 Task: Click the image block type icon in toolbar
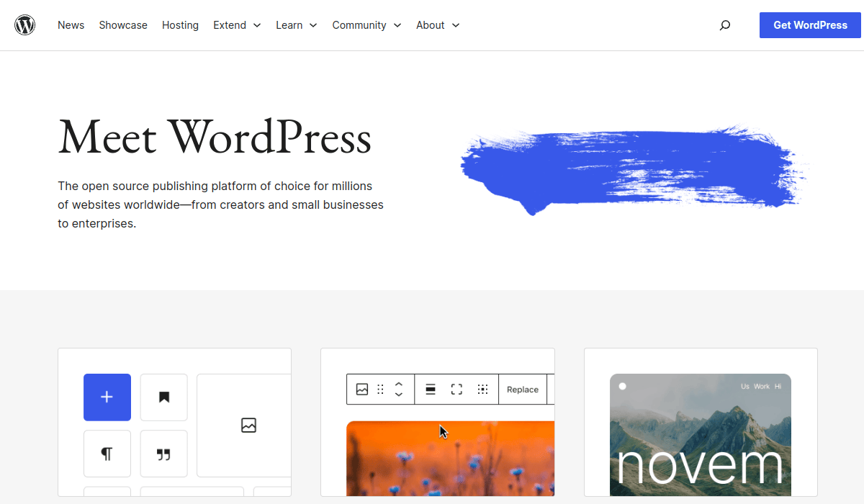pos(362,390)
